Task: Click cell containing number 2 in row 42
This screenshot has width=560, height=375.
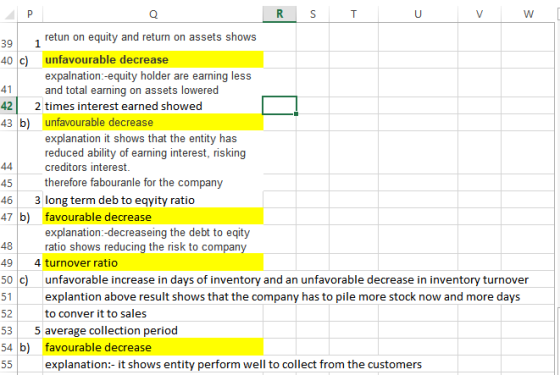Action: point(30,106)
